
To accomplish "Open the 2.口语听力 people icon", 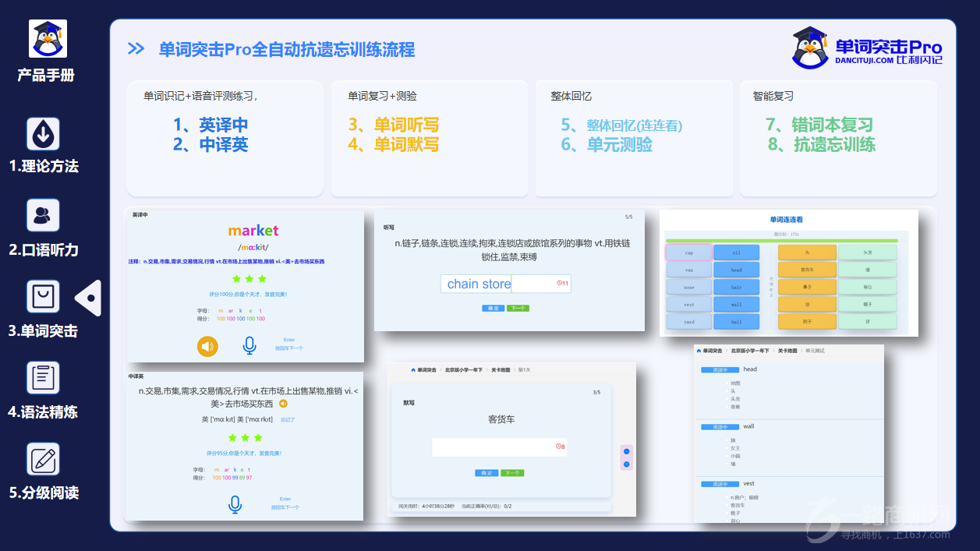I will 43,215.
